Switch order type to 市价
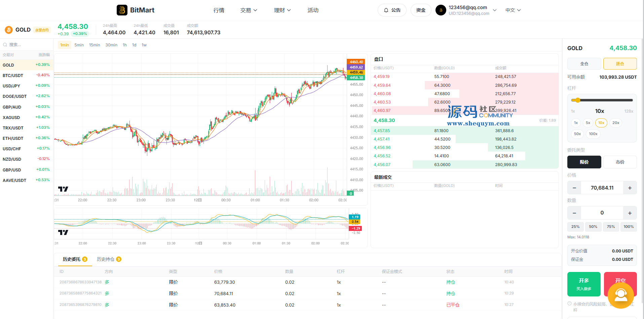The width and height of the screenshot is (644, 319). 620,162
